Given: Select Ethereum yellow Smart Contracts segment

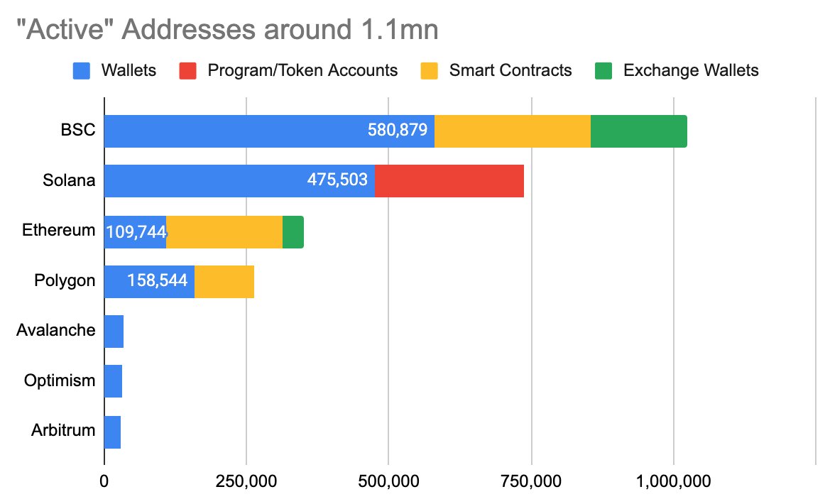Looking at the screenshot, I should pos(224,231).
